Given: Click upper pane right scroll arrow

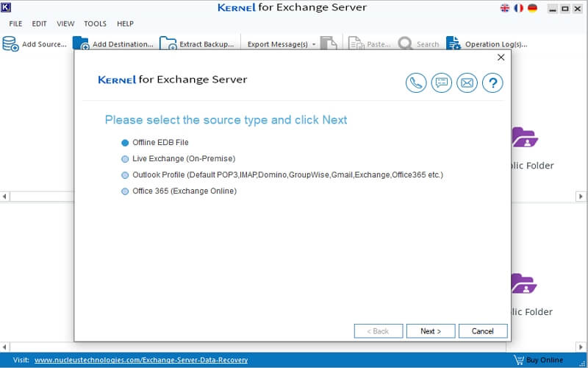Looking at the screenshot, I should click(x=581, y=197).
